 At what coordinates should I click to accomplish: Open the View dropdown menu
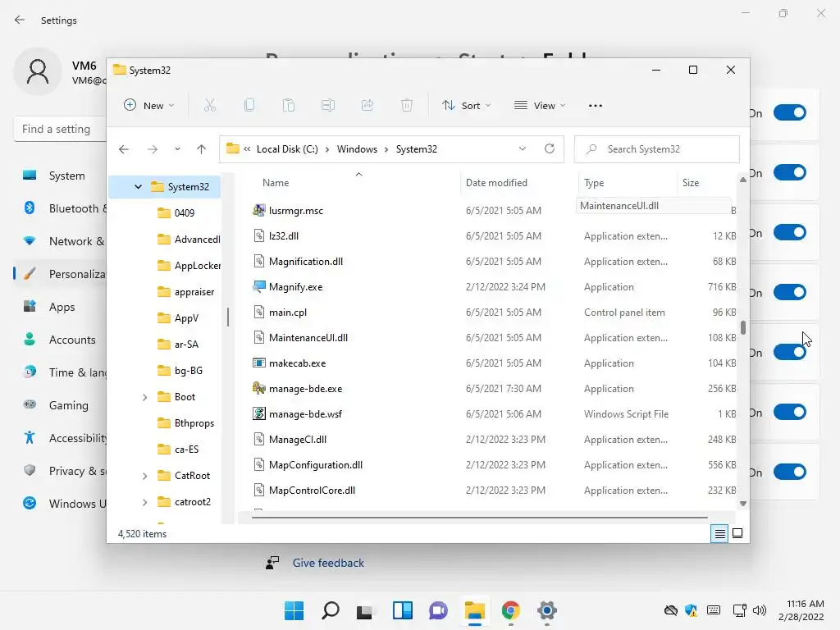pyautogui.click(x=540, y=106)
